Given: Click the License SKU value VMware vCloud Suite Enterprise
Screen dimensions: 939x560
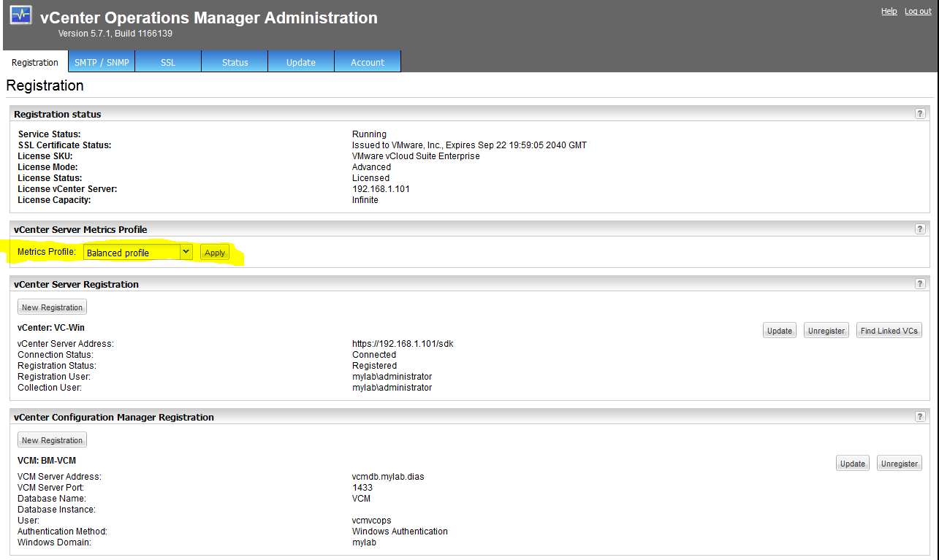Looking at the screenshot, I should pyautogui.click(x=416, y=156).
